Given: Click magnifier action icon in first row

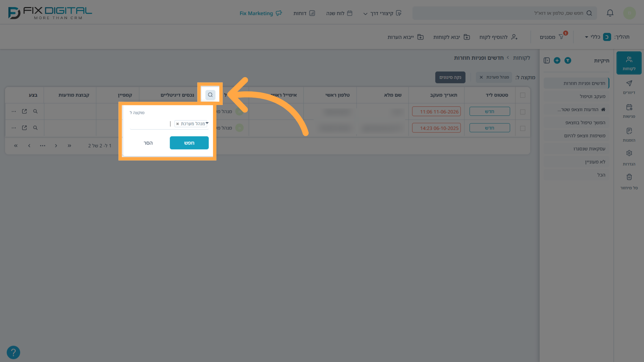Looking at the screenshot, I should point(35,111).
